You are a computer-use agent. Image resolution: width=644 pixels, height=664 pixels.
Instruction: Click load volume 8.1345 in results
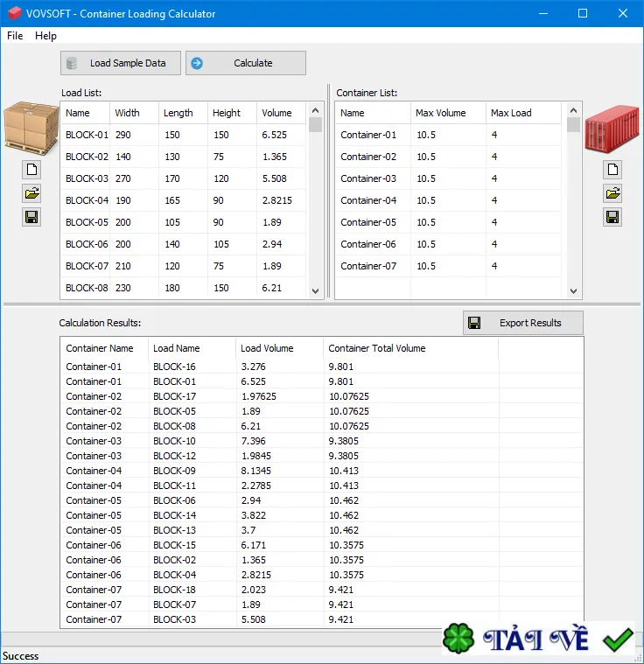click(x=255, y=471)
